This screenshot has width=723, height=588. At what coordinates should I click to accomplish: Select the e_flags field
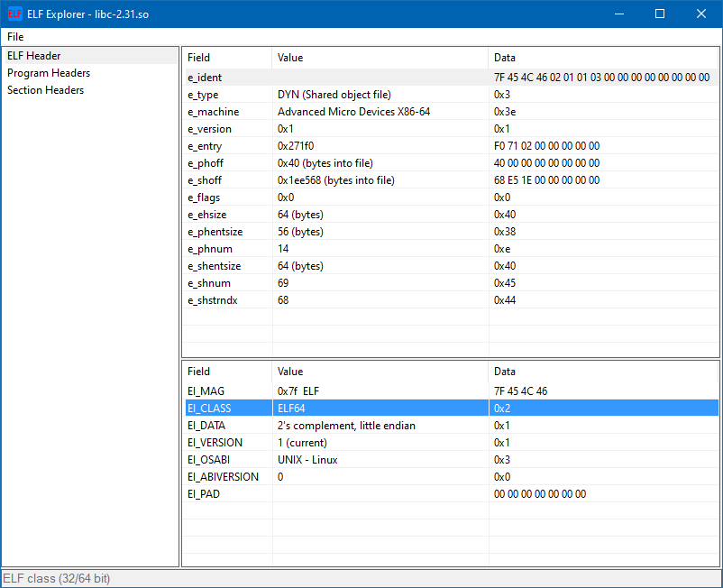(204, 198)
